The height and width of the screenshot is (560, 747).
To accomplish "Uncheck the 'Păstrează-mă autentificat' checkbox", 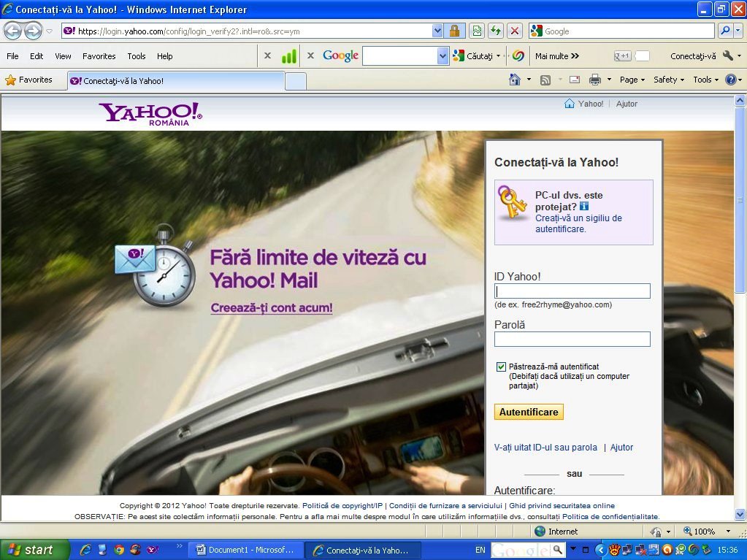I will [501, 367].
